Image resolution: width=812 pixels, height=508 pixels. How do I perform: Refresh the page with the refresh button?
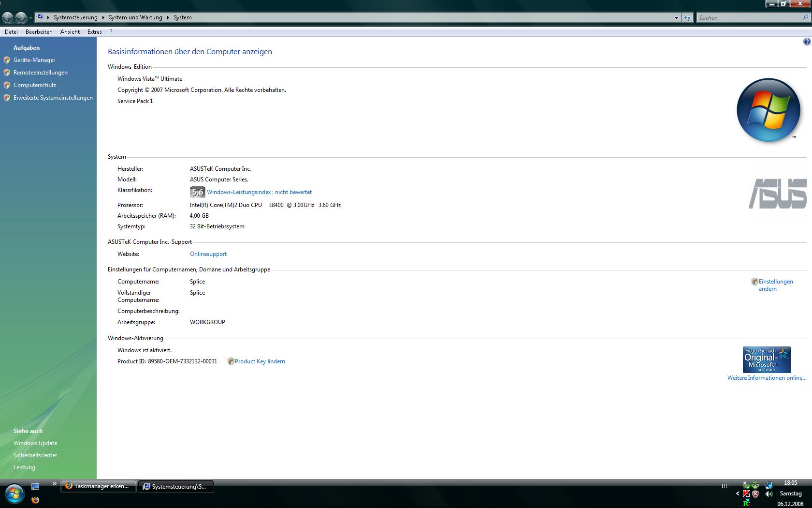pos(687,17)
